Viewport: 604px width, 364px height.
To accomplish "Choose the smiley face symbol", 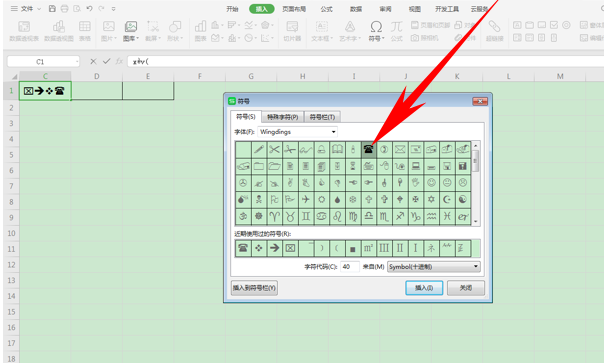I will (431, 183).
